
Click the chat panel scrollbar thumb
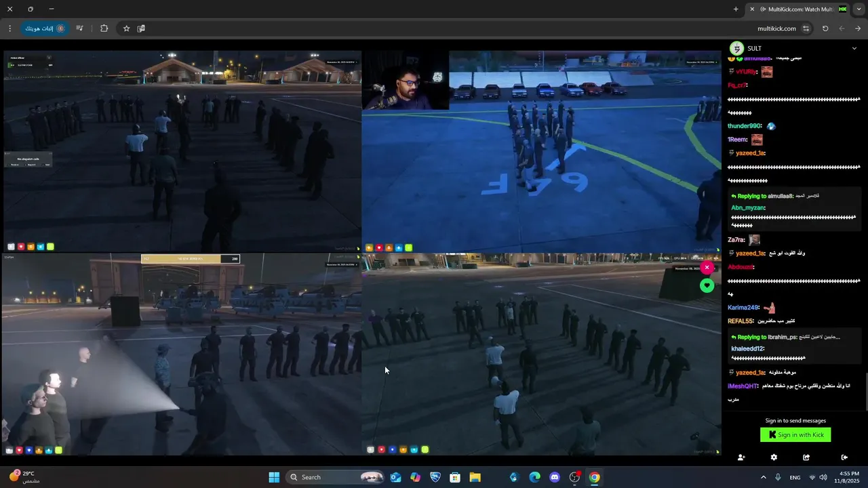865,391
